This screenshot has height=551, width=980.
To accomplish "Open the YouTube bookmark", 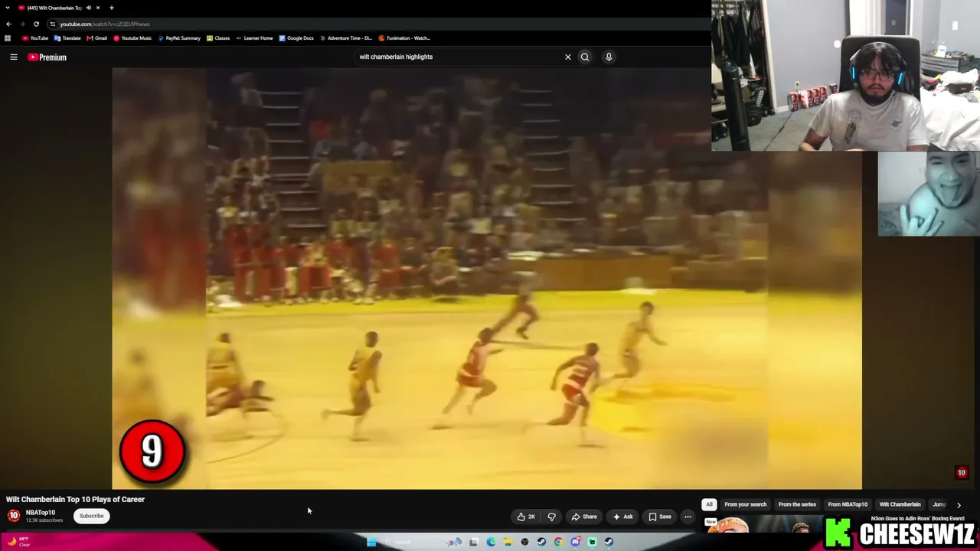I will point(35,38).
